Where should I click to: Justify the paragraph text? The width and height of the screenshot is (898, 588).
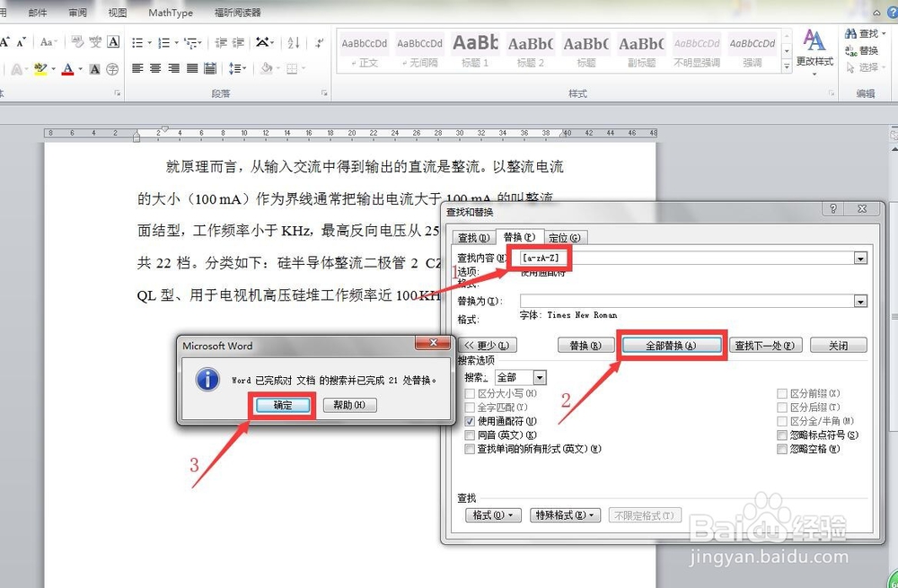[192, 69]
